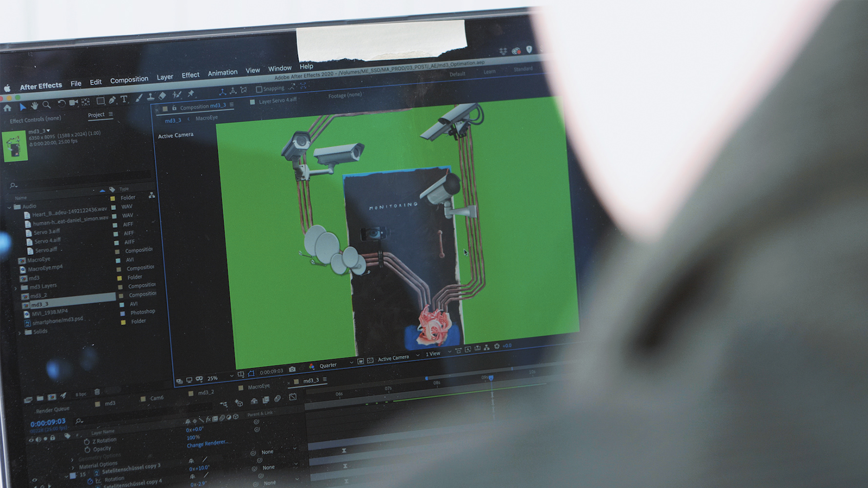Toggle stopwatch for Opacity property
The height and width of the screenshot is (488, 868).
click(88, 449)
